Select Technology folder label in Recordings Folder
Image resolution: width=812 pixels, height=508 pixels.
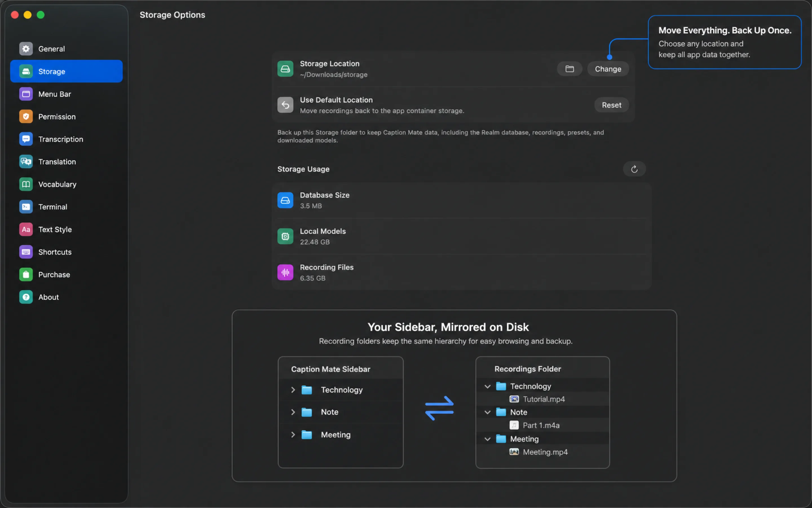tap(531, 386)
